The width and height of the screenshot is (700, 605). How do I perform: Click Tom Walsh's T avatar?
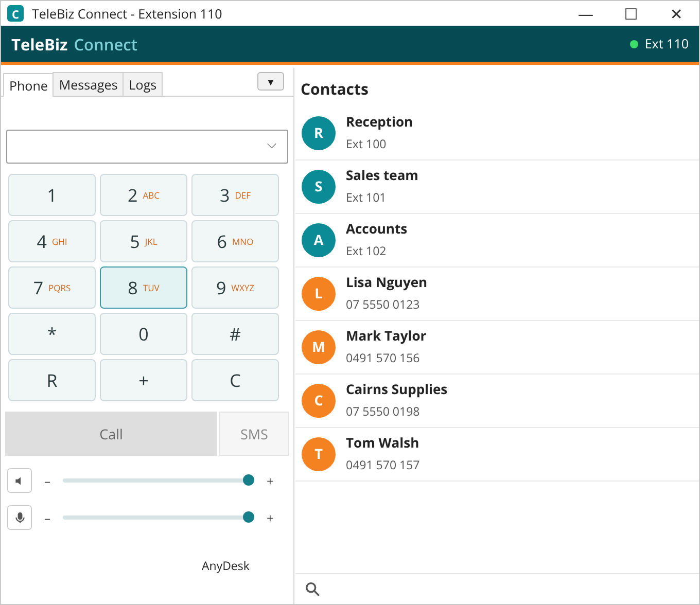[x=319, y=454]
